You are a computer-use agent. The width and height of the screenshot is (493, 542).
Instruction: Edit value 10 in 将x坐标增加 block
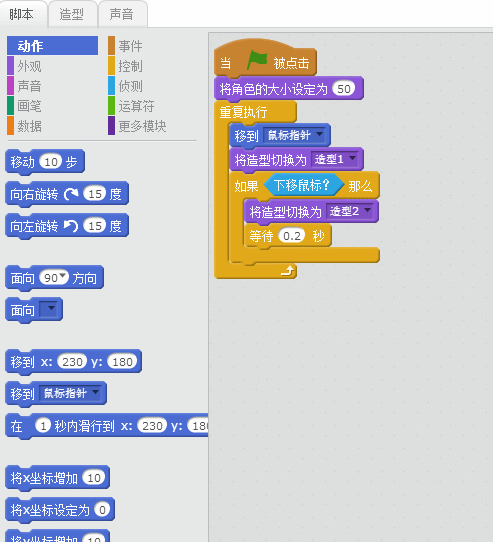coord(94,478)
